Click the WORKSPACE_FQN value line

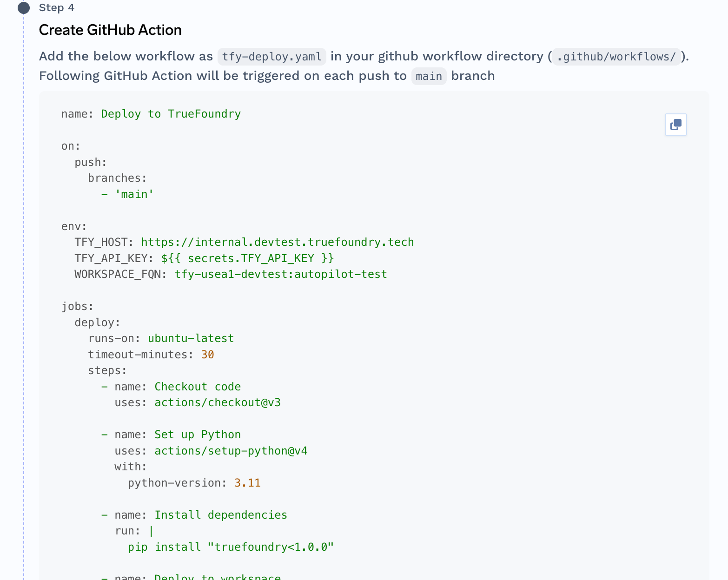pos(231,274)
